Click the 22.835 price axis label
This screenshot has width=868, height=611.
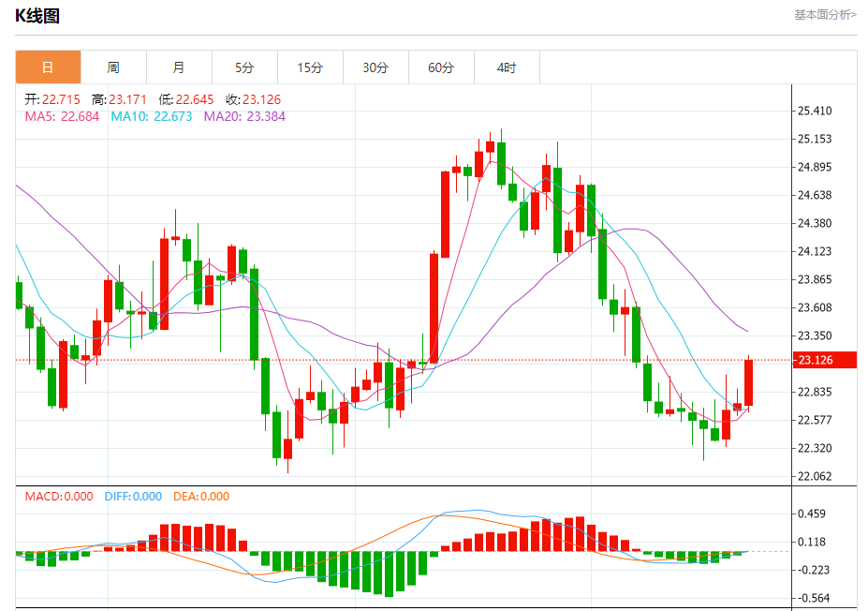point(815,393)
